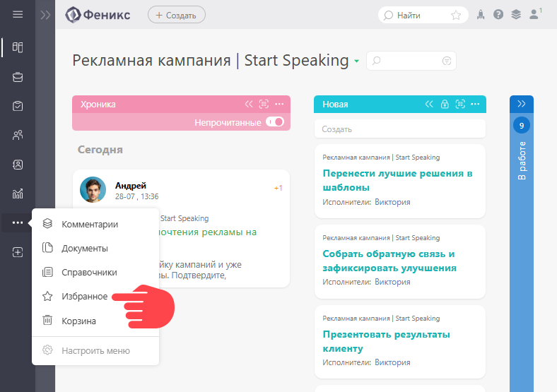Expand the В работе column
Viewport: 557px width, 392px height.
522,104
